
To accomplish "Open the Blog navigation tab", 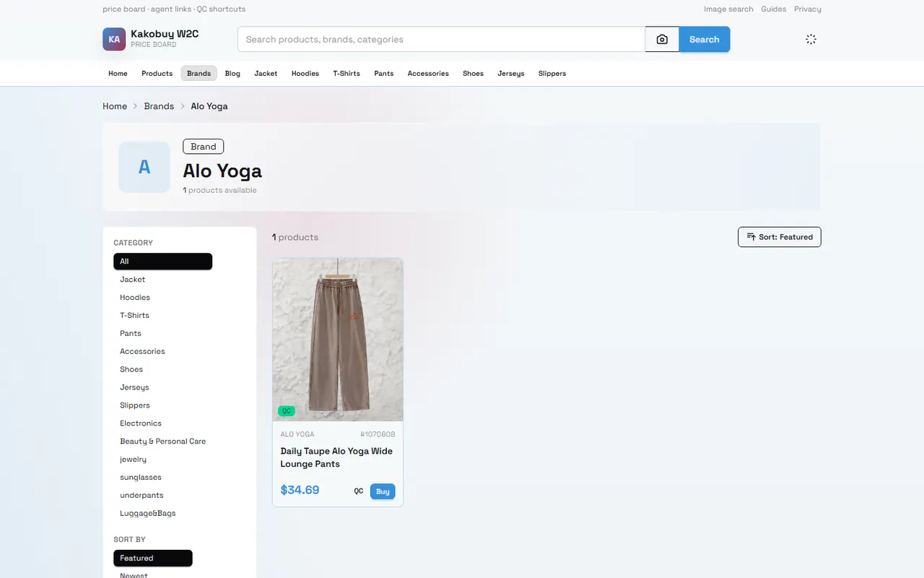I will tap(232, 73).
